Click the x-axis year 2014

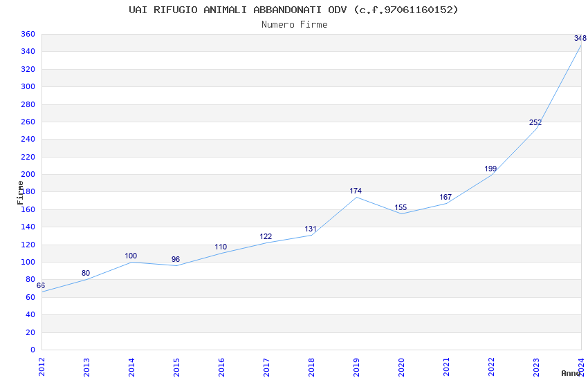(x=131, y=367)
